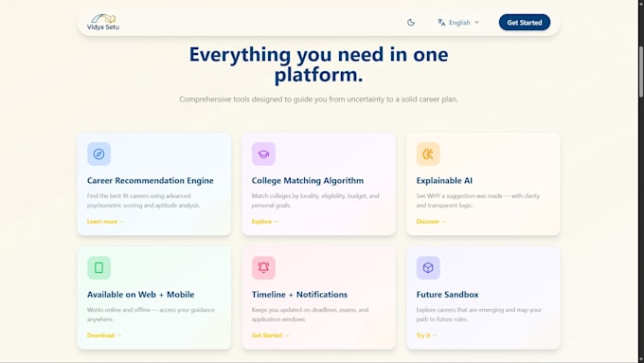Click the Future Sandbox heading

(447, 295)
